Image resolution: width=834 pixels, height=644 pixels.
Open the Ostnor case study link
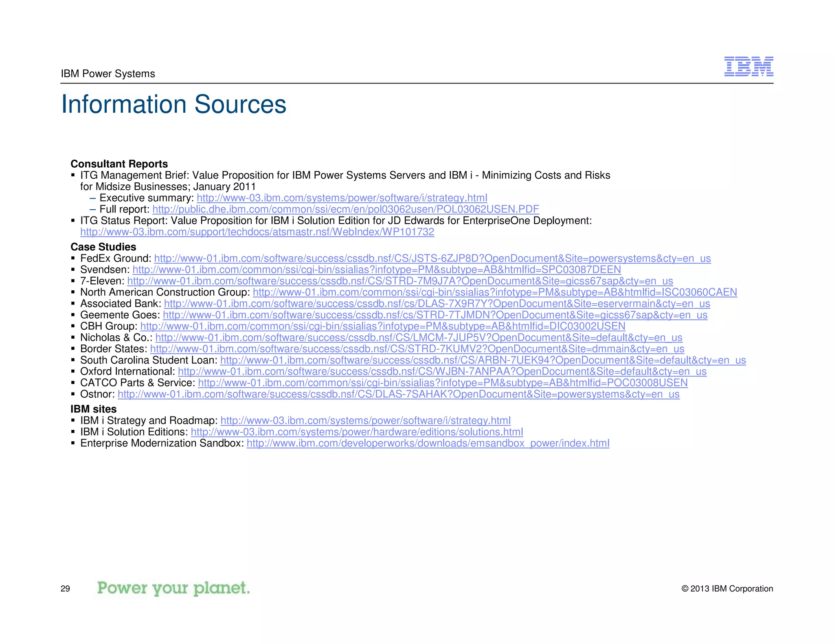point(399,394)
